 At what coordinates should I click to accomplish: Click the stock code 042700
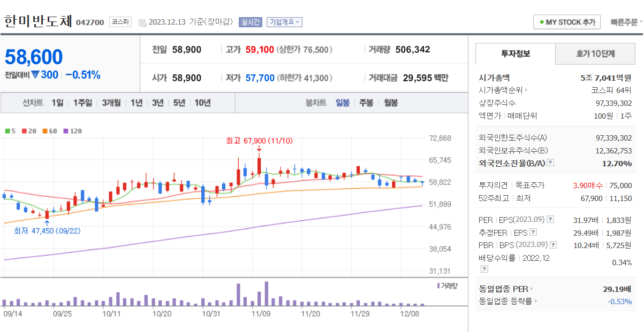[90, 22]
